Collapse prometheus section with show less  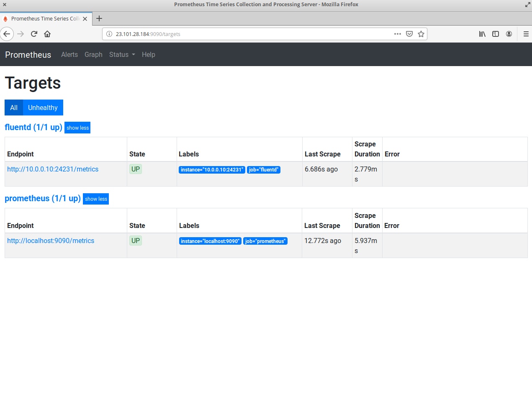96,199
